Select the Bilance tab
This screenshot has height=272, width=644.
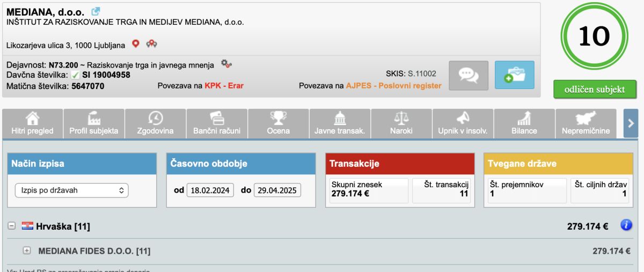pyautogui.click(x=524, y=124)
